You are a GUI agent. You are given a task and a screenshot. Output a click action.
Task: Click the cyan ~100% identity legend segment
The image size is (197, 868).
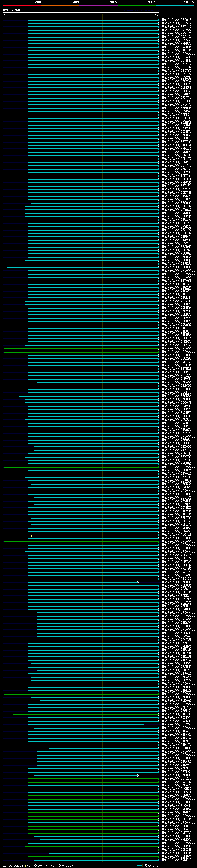click(175, 6)
